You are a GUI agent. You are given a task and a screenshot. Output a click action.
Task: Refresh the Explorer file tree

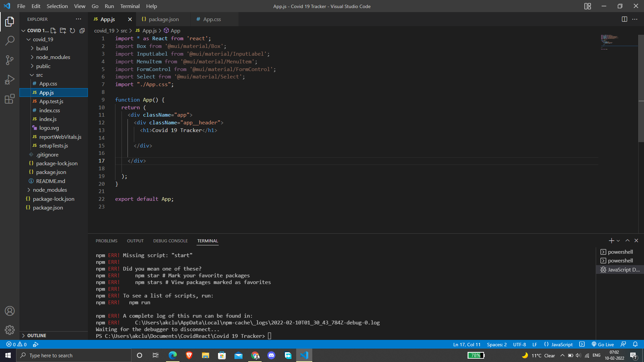point(72,31)
